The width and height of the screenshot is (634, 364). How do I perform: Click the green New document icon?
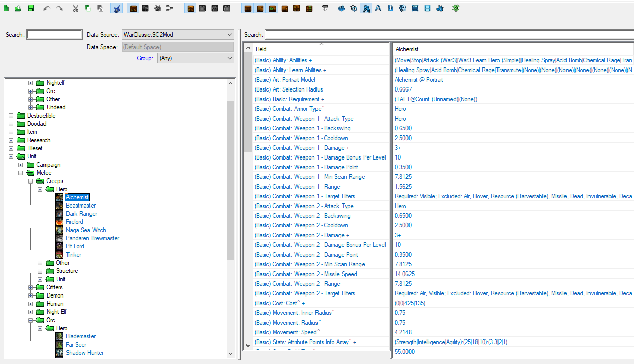point(6,9)
